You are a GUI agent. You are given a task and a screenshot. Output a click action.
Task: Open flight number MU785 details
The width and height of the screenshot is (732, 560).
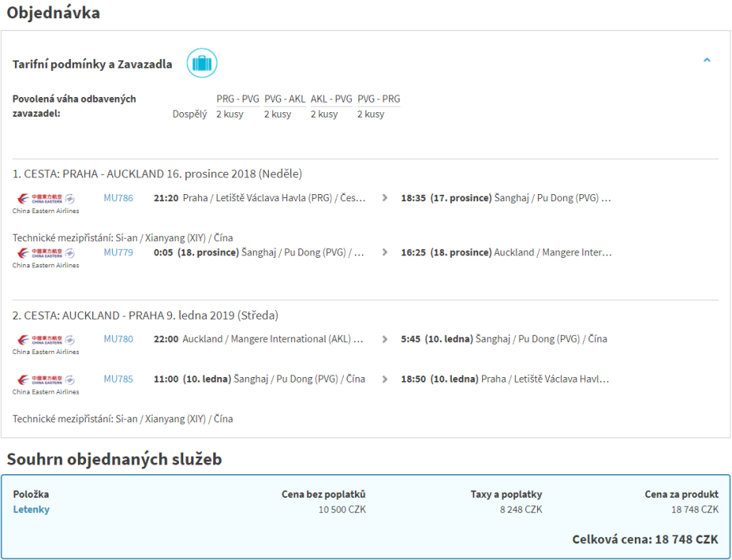[x=119, y=379]
